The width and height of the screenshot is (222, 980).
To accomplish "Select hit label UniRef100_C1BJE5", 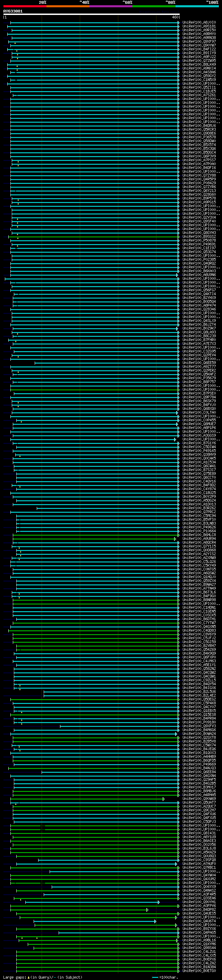I will click(199, 91).
